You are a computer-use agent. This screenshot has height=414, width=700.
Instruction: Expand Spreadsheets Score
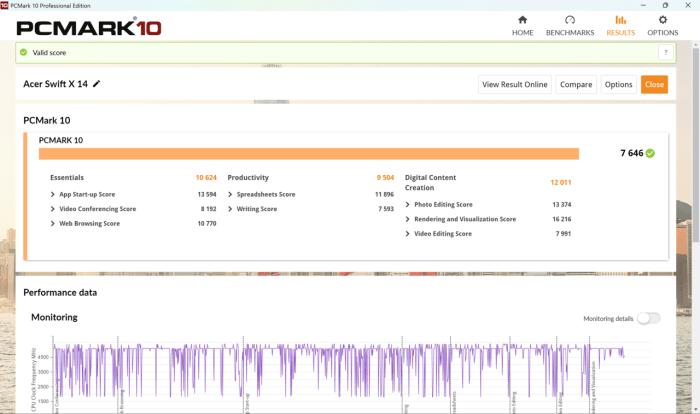click(230, 194)
